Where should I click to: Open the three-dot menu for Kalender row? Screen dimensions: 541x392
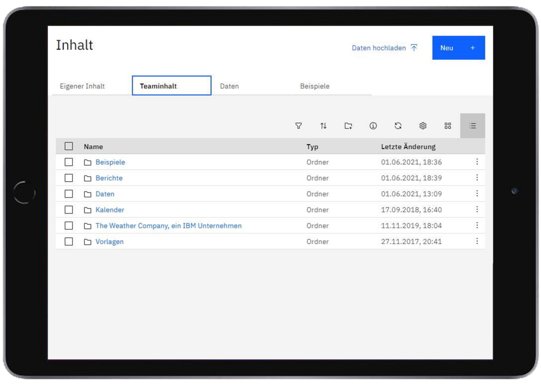point(477,210)
